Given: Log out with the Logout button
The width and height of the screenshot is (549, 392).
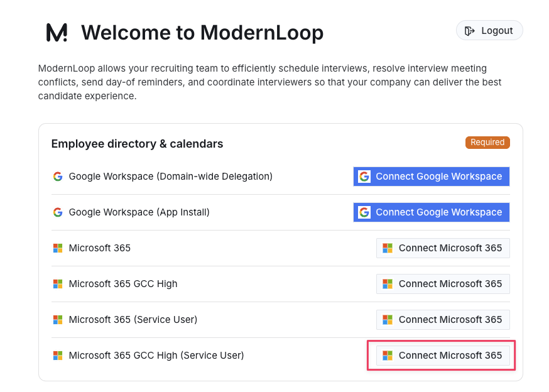Looking at the screenshot, I should 489,31.
